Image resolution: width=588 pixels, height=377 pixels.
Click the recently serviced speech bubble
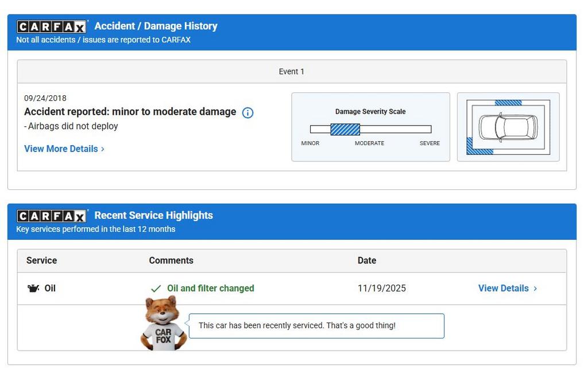[316, 326]
